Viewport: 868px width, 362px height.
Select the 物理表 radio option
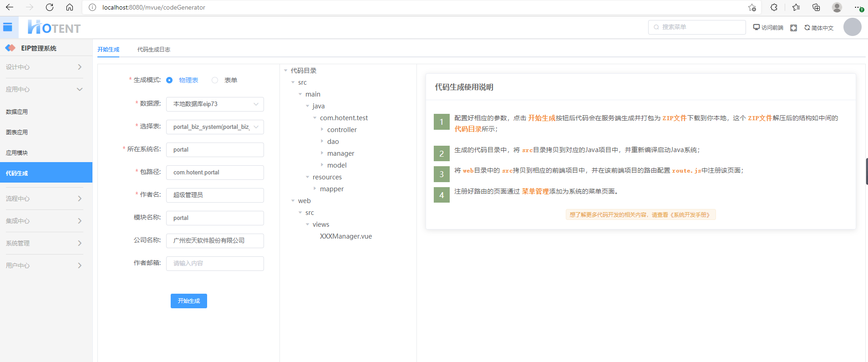(x=169, y=80)
